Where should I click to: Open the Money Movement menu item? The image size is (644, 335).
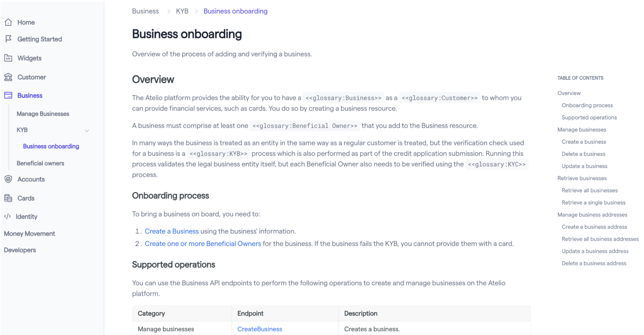coord(29,233)
